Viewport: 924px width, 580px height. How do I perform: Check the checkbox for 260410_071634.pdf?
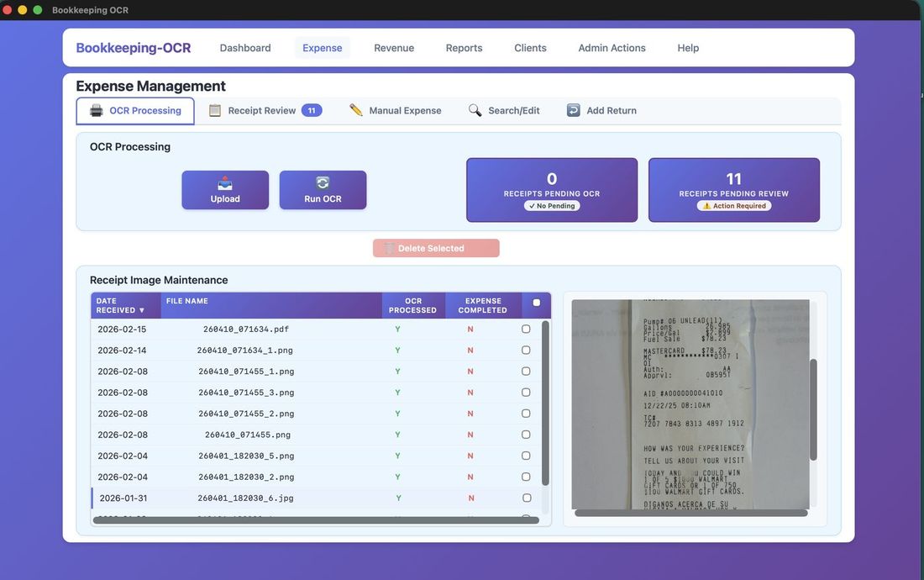(x=526, y=329)
